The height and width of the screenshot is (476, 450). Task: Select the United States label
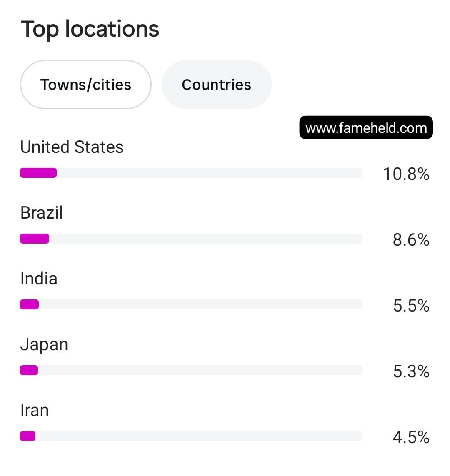pos(72,147)
